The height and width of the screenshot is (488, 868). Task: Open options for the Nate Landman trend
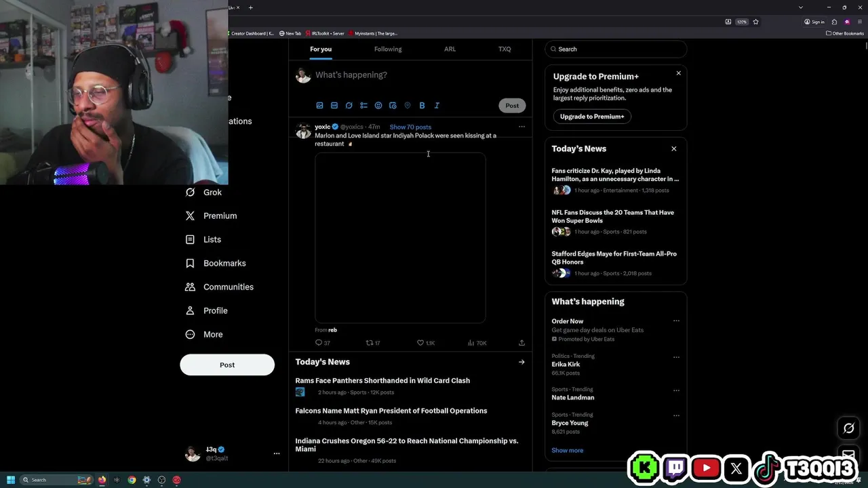676,390
